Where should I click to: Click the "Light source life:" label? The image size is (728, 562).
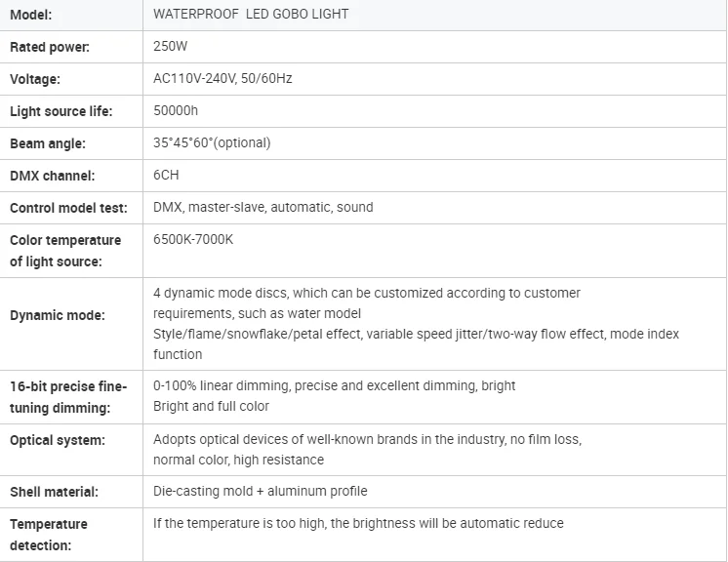61,111
